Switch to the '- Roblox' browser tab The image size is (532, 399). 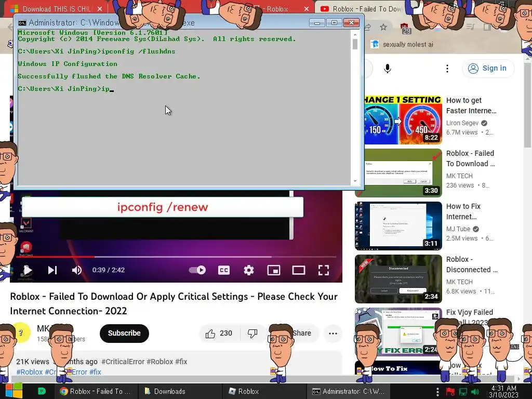pyautogui.click(x=276, y=9)
